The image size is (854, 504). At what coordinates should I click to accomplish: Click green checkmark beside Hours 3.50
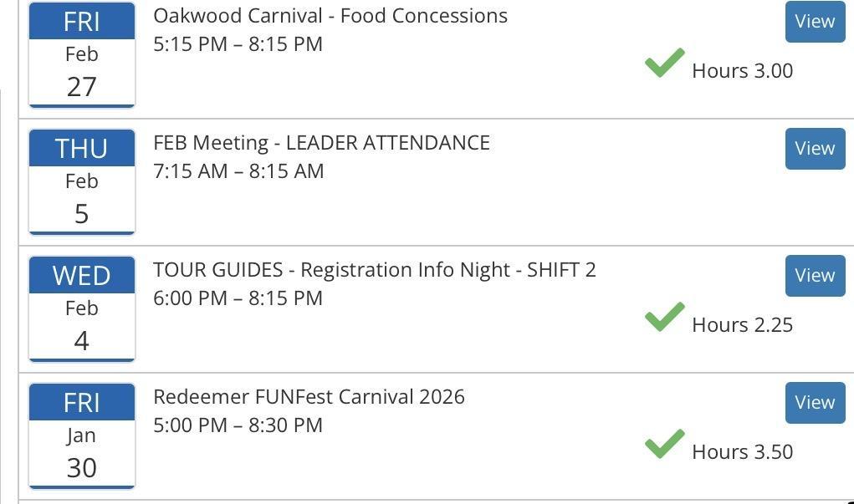click(x=665, y=445)
